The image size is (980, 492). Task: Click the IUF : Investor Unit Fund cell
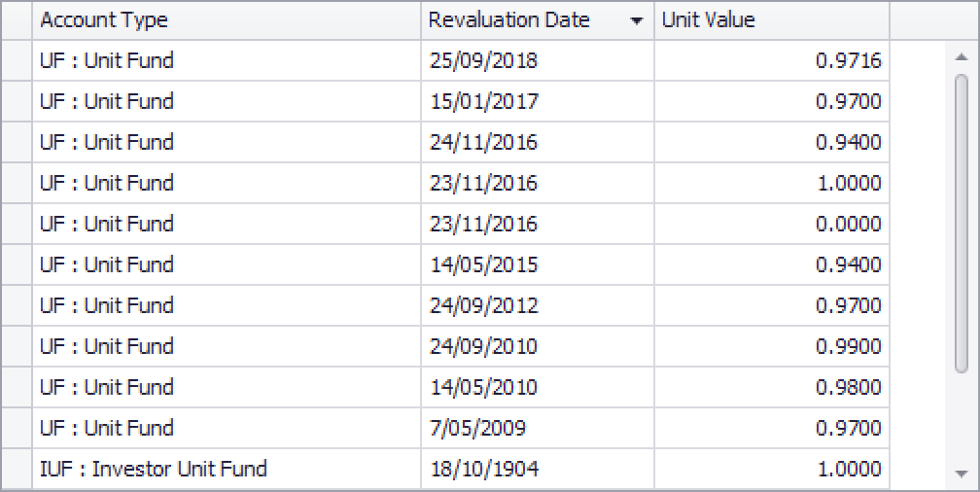(x=227, y=469)
